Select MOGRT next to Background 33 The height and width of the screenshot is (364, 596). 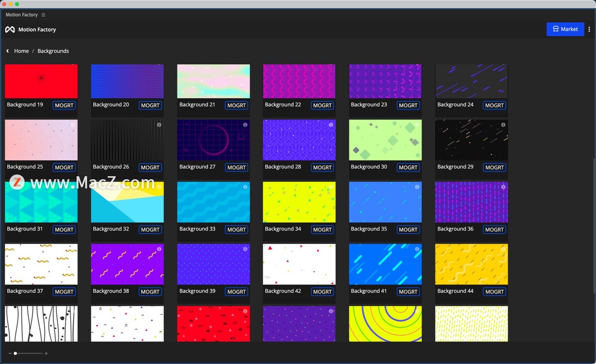pyautogui.click(x=237, y=230)
